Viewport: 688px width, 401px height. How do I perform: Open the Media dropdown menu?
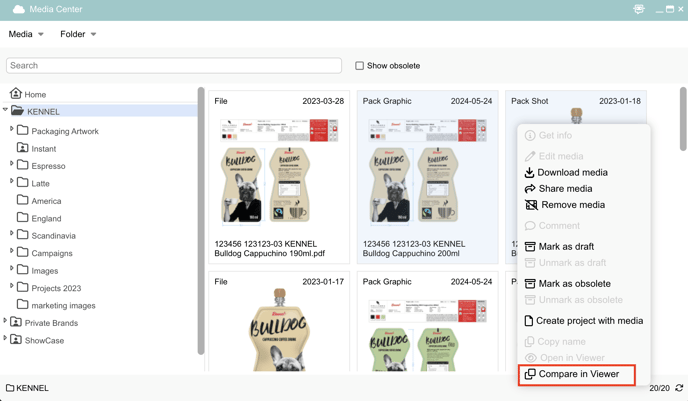tap(26, 34)
